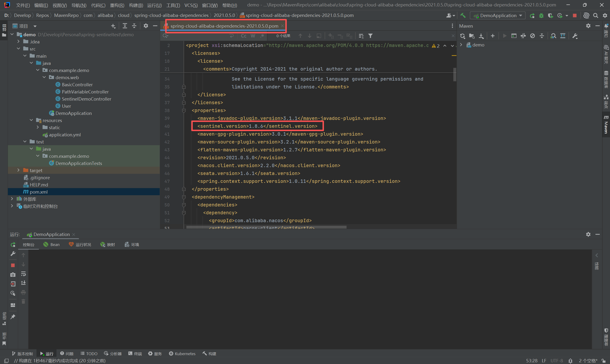The width and height of the screenshot is (610, 364).
Task: Toggle whole words W search option
Action: (x=253, y=36)
